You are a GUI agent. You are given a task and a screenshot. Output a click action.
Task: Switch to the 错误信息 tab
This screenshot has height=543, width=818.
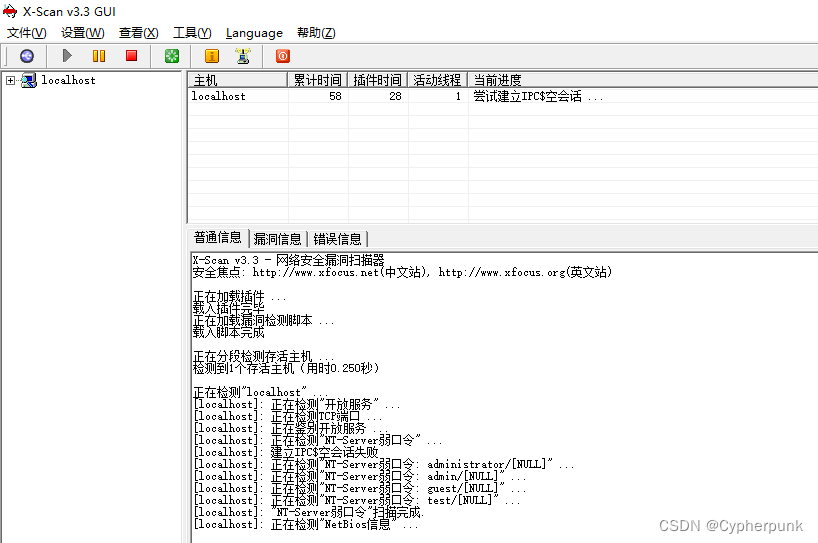click(338, 239)
